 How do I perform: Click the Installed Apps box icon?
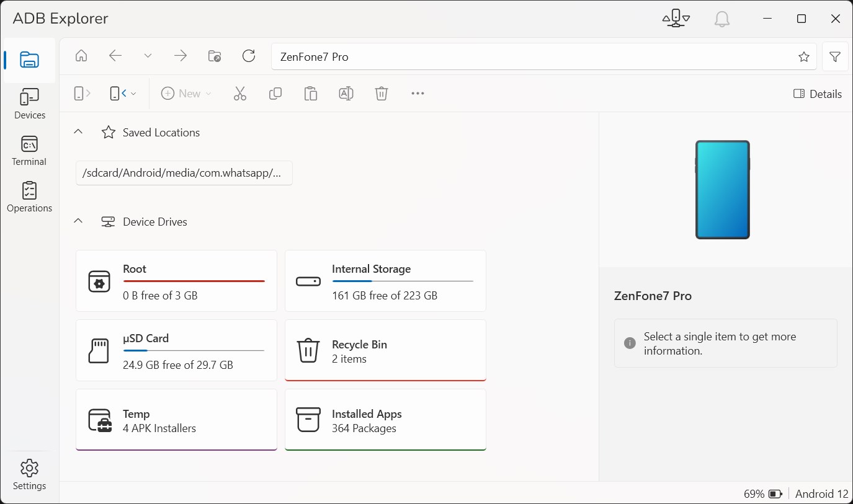(308, 420)
